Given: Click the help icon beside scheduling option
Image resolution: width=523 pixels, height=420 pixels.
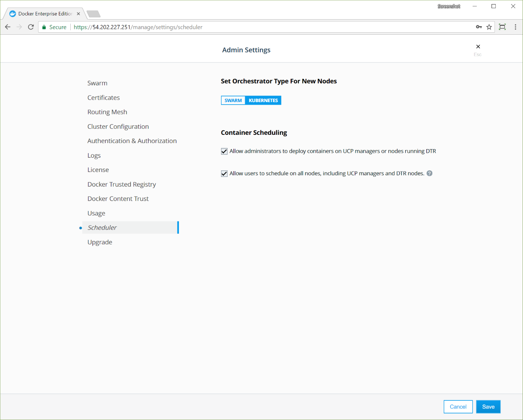Looking at the screenshot, I should [x=429, y=173].
